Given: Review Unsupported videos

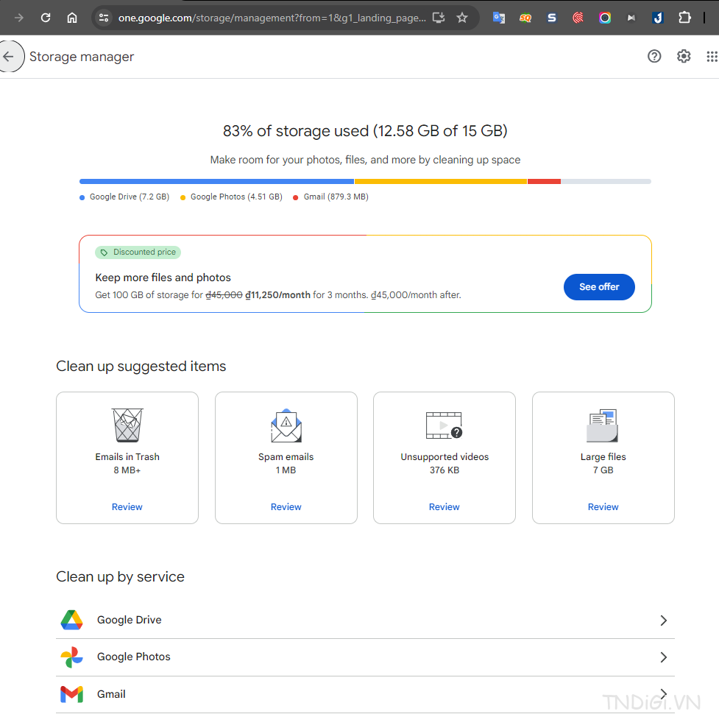Looking at the screenshot, I should pyautogui.click(x=444, y=507).
